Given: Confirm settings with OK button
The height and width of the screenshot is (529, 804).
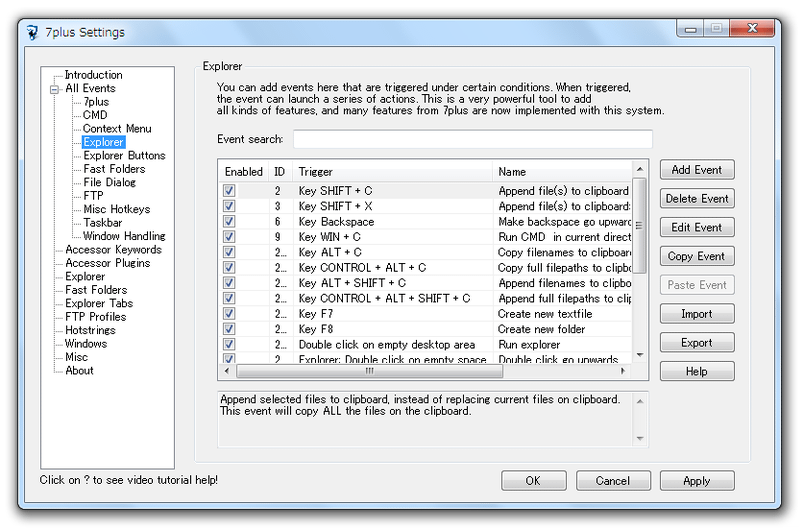Looking at the screenshot, I should [533, 481].
